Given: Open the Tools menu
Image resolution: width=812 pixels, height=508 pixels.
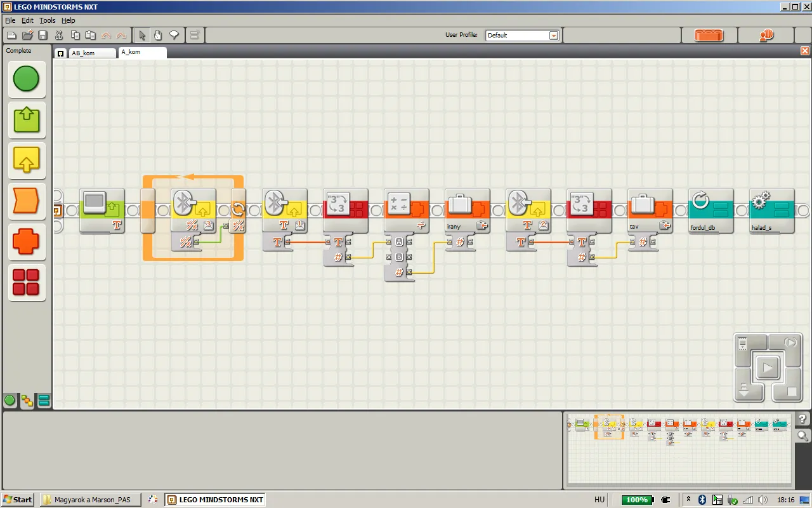Looking at the screenshot, I should pos(48,20).
